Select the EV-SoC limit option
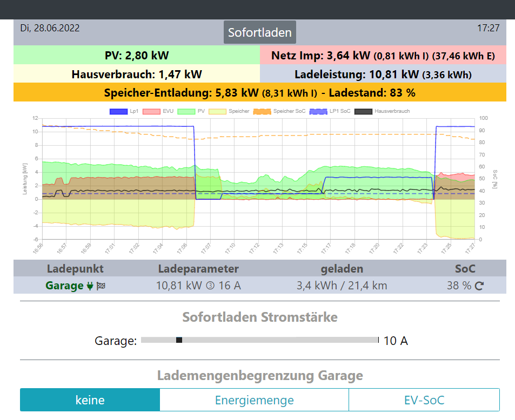This screenshot has height=420, width=515. pos(424,400)
